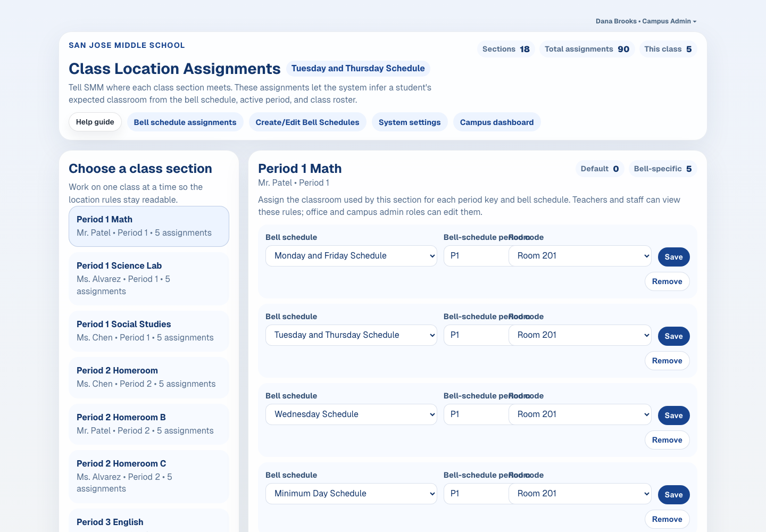Click the San Jose Middle School title

[127, 45]
